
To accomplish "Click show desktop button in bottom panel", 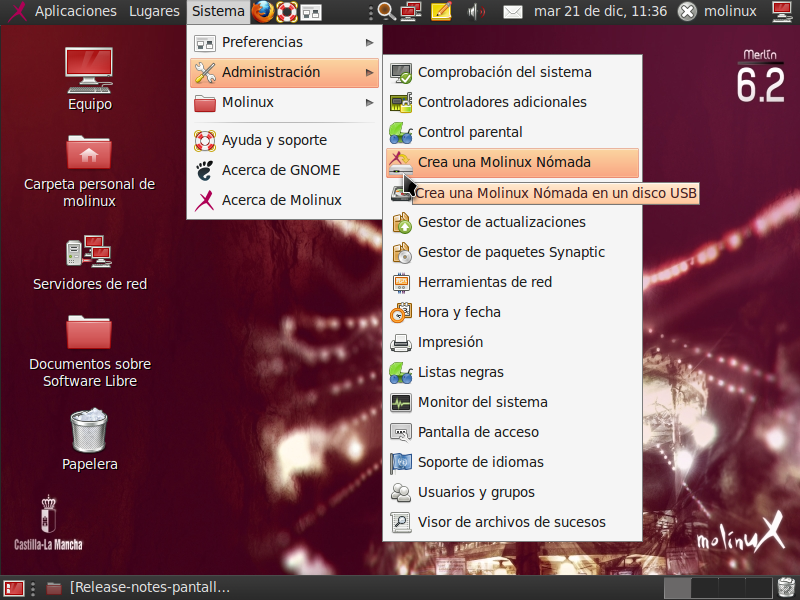I will click(14, 588).
